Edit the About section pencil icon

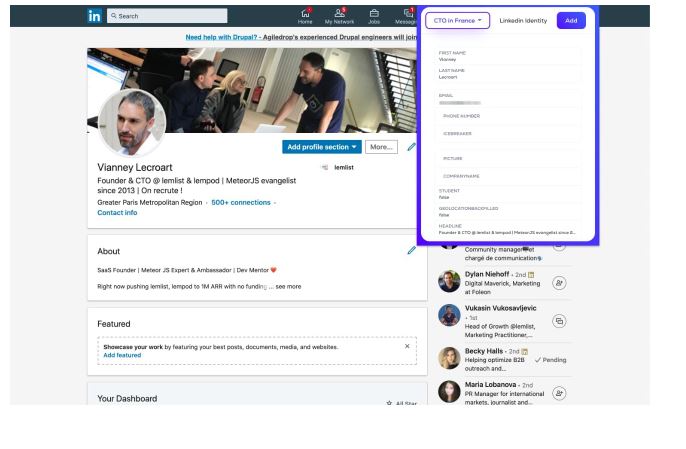point(411,250)
